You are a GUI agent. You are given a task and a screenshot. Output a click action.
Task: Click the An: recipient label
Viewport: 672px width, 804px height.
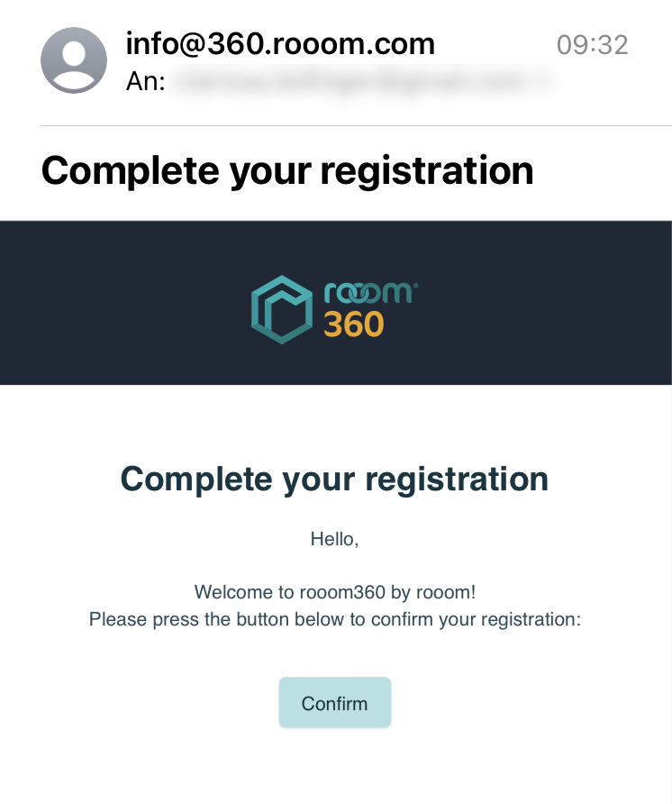(x=146, y=81)
